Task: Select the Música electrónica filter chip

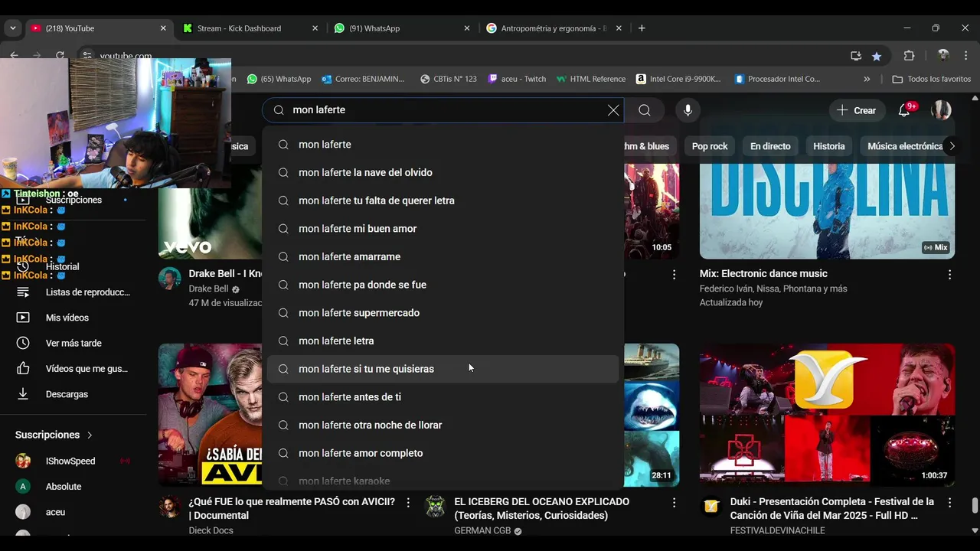Action: (x=905, y=146)
